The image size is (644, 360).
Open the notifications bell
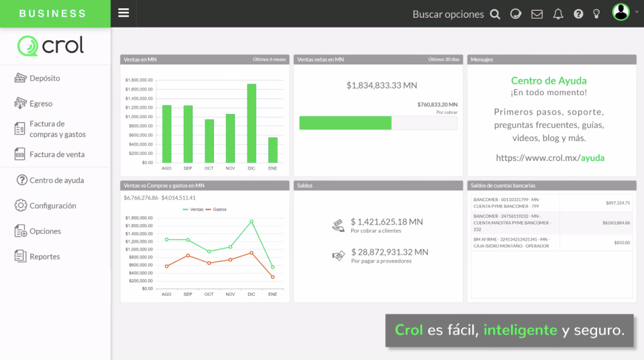click(x=557, y=14)
